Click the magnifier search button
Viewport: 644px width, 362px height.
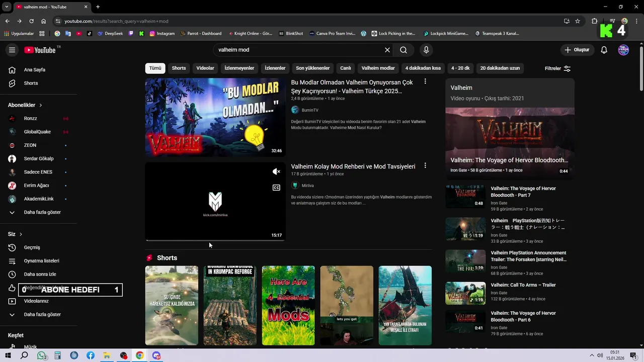[x=404, y=50]
